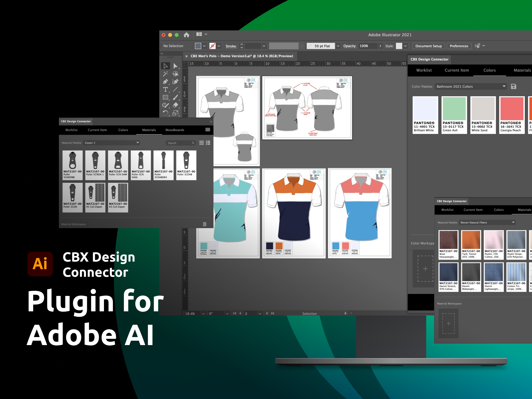This screenshot has width=532, height=399.
Task: Pick the Green Ash 13-0117 TCX swatch
Action: pyautogui.click(x=454, y=115)
